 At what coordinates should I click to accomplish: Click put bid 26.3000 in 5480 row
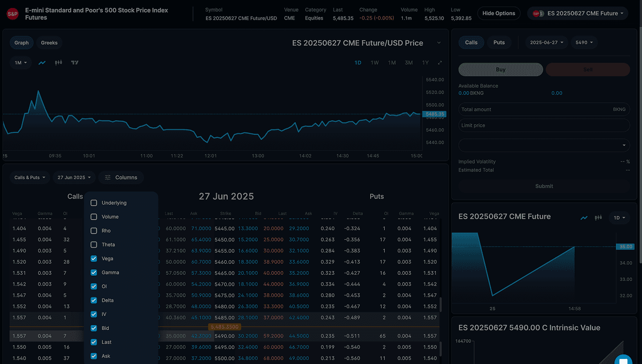click(x=248, y=306)
